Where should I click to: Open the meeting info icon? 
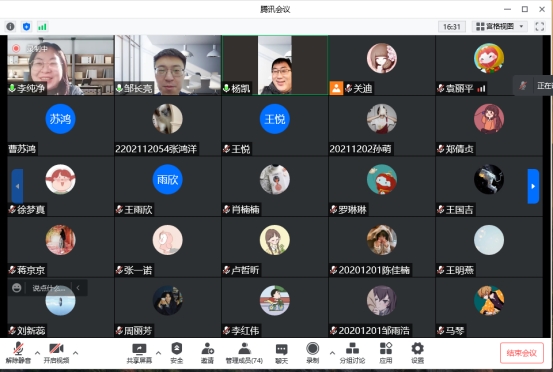point(11,26)
